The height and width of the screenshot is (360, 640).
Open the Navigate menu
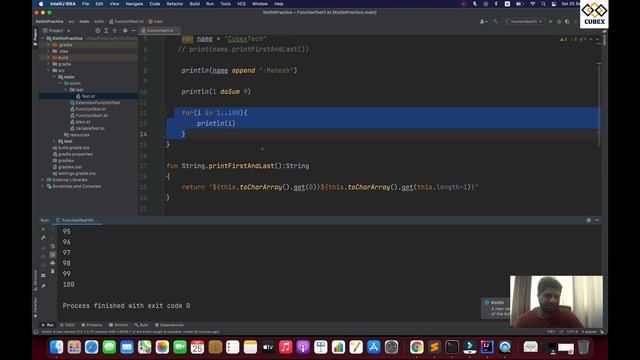(x=134, y=4)
